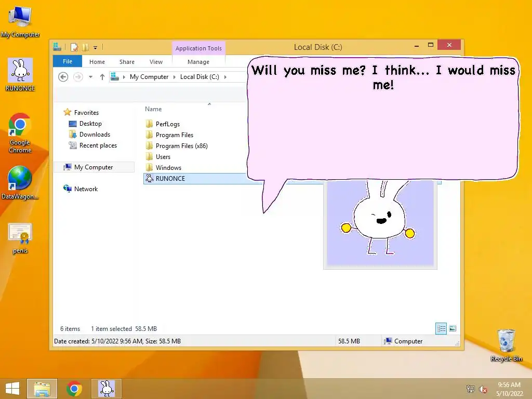
Task: Open File Explorer from the taskbar
Action: 42,389
